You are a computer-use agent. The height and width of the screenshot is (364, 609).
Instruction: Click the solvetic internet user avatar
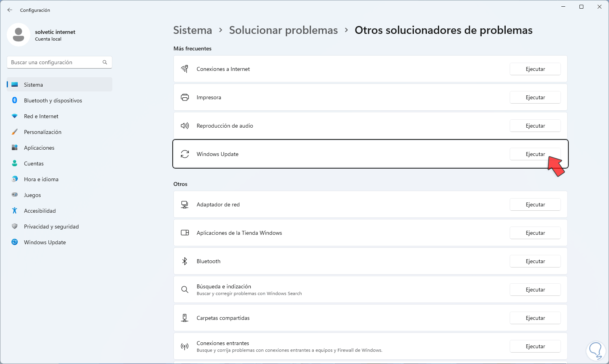[x=19, y=35]
